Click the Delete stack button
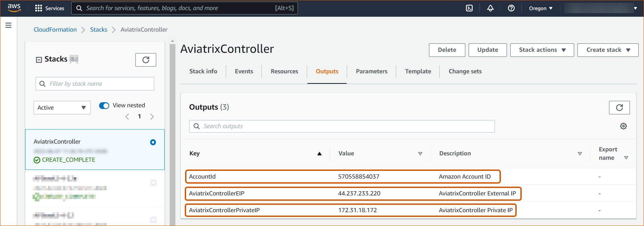Image resolution: width=644 pixels, height=226 pixels. (447, 50)
